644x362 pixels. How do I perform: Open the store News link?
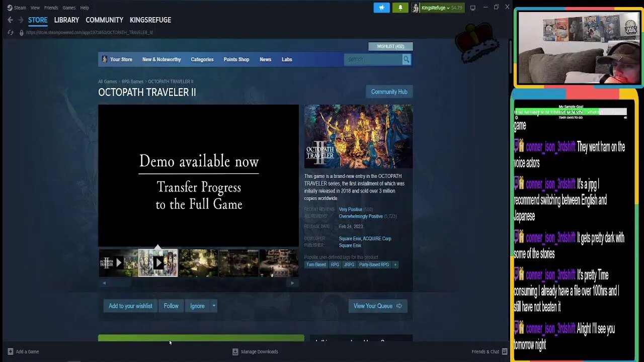(x=265, y=59)
